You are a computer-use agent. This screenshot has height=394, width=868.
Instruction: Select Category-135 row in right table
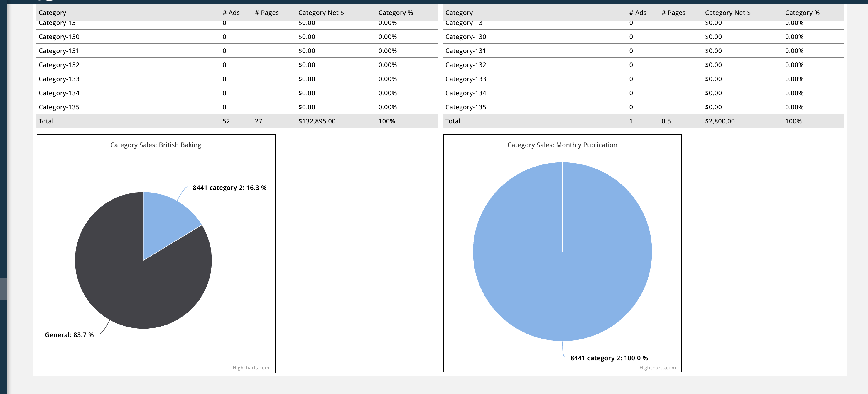[643, 107]
